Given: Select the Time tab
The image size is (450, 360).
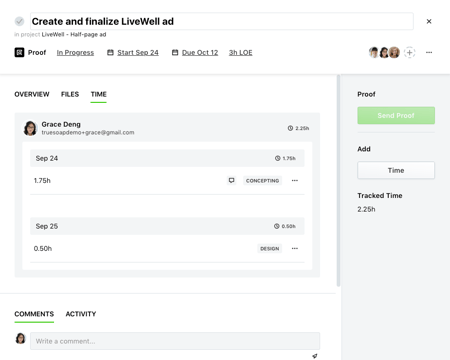Looking at the screenshot, I should [99, 94].
